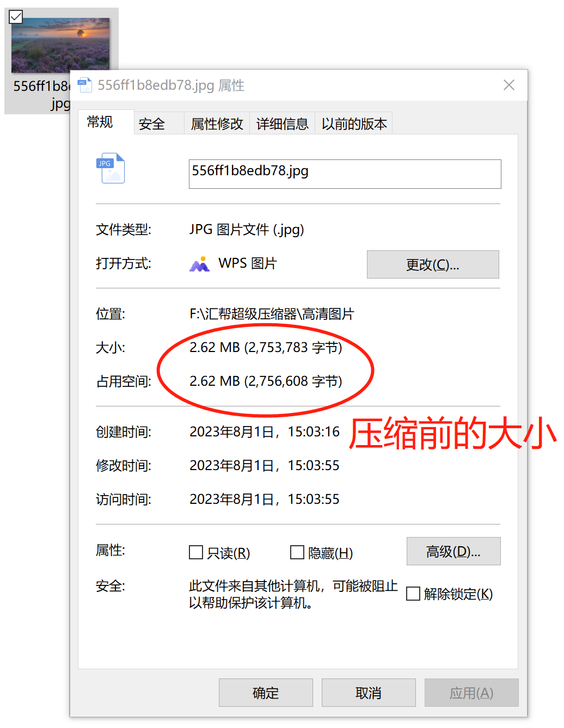Open the 以前的版本 tab
Screen dimensions: 564x728
(x=354, y=124)
